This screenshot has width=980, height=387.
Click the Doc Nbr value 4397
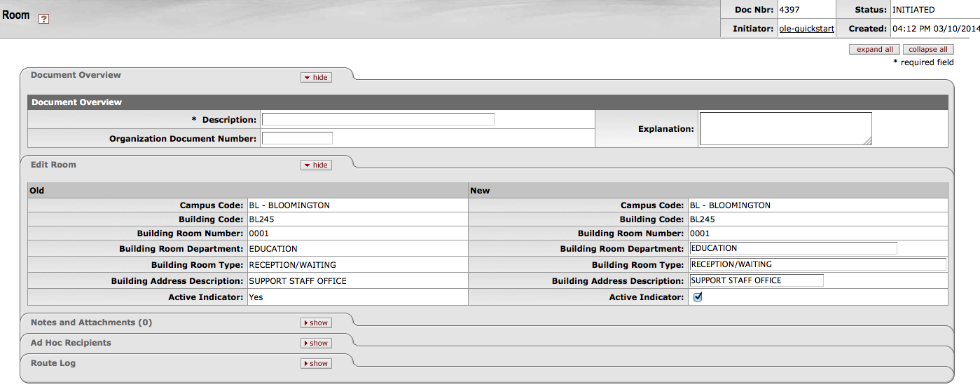tap(789, 10)
